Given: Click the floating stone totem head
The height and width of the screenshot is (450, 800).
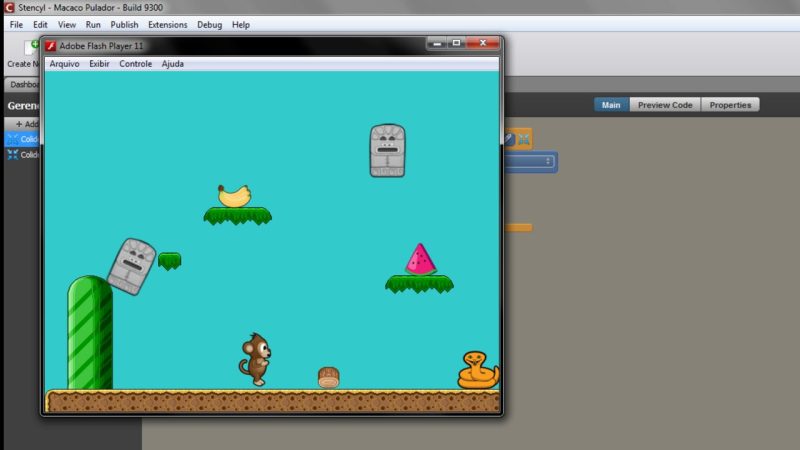Looking at the screenshot, I should [x=388, y=151].
